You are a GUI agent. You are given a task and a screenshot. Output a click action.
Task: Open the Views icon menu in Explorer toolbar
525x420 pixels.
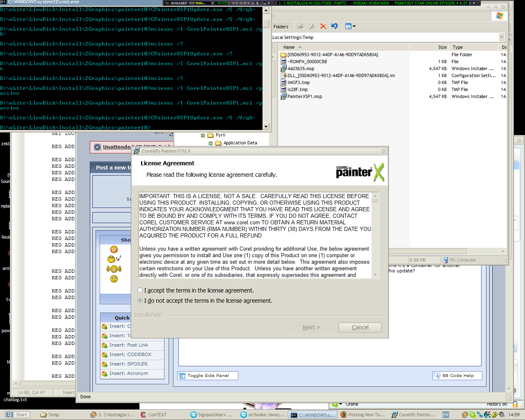tap(350, 26)
